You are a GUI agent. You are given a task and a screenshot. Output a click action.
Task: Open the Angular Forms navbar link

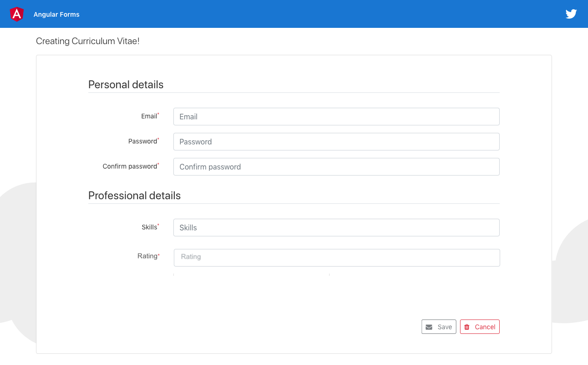56,14
